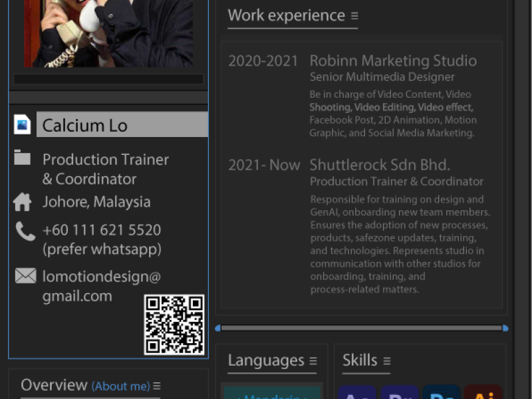Select the Calcium Lo name field
The height and width of the screenshot is (399, 532).
coord(122,125)
